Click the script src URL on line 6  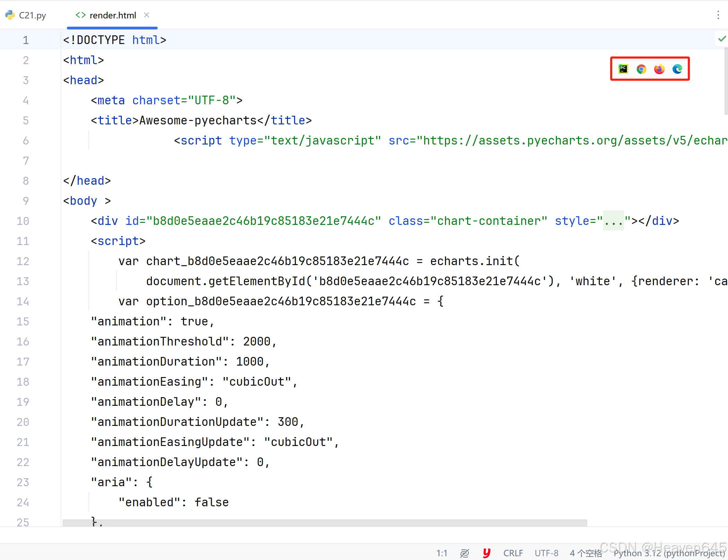click(x=575, y=140)
